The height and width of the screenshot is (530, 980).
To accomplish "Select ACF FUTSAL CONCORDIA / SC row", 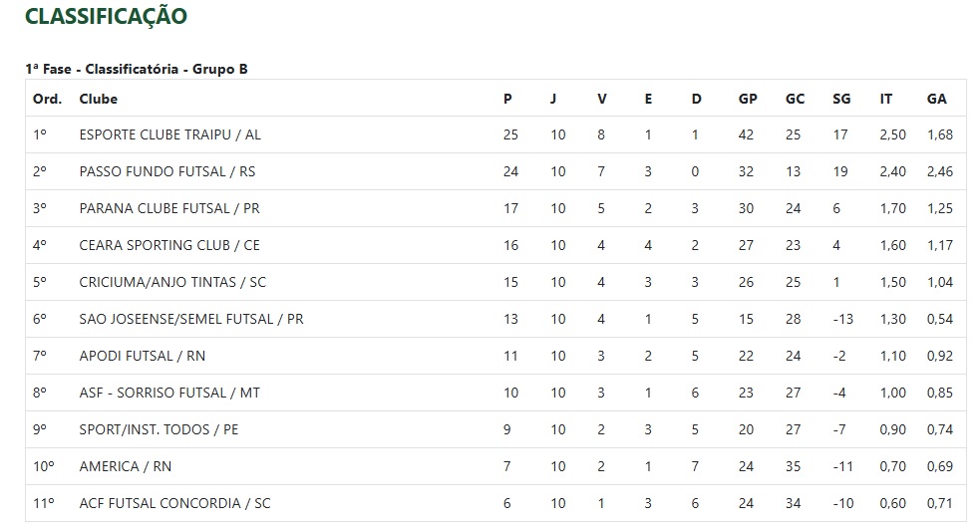I will (x=495, y=503).
